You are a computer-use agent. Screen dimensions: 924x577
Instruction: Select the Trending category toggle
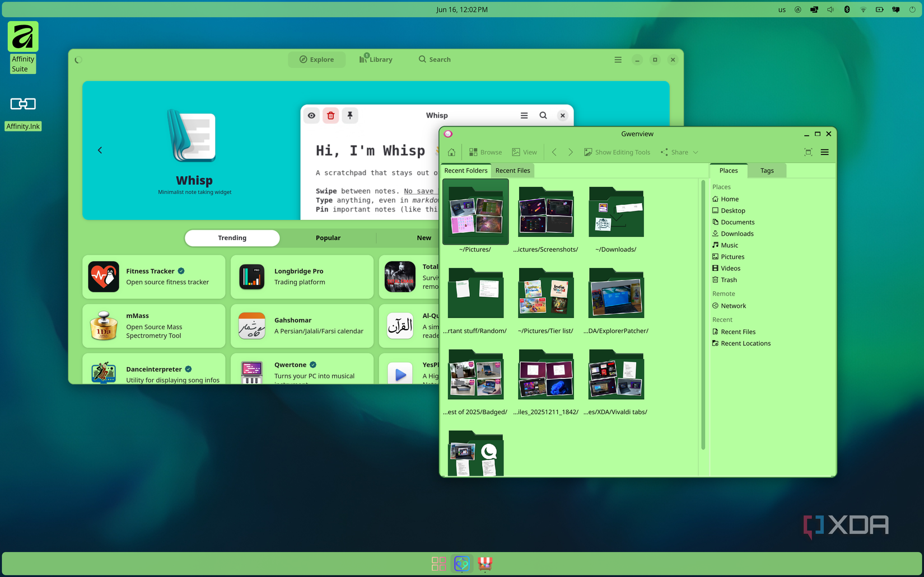[232, 238]
